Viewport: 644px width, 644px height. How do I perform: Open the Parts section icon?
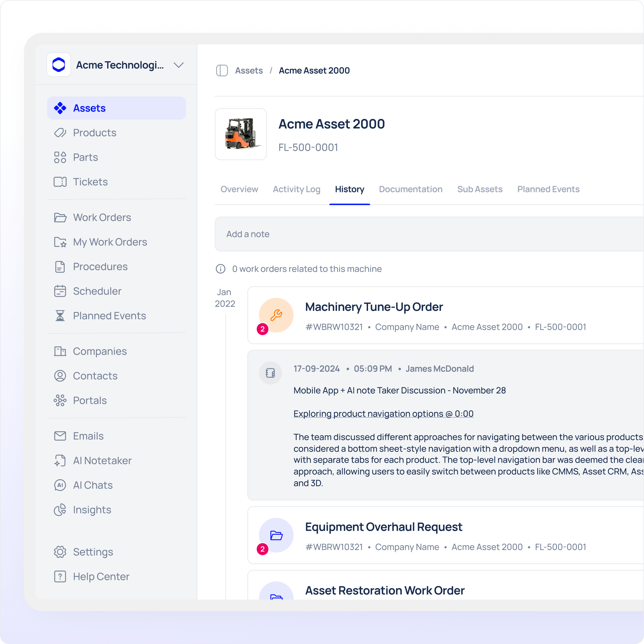click(60, 157)
